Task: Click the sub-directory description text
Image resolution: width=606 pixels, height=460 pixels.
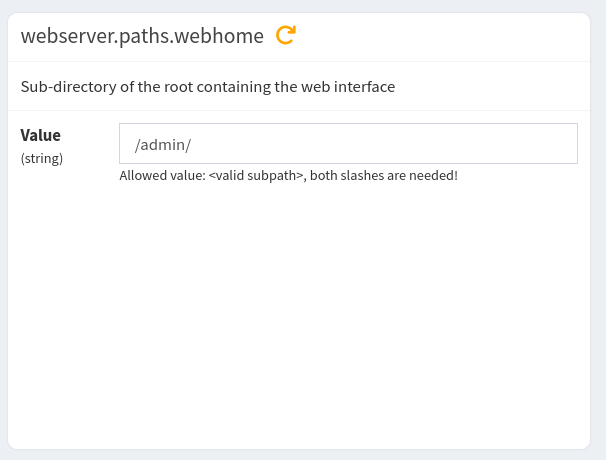Action: (x=208, y=87)
